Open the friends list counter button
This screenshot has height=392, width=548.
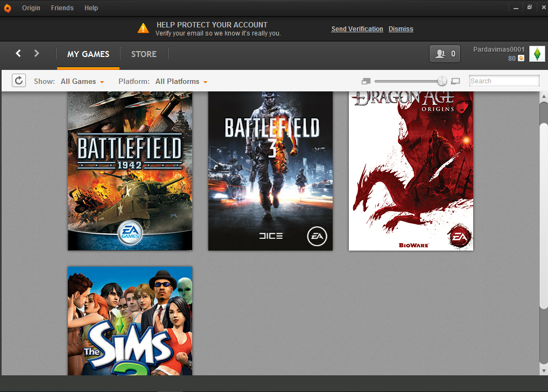[x=445, y=54]
